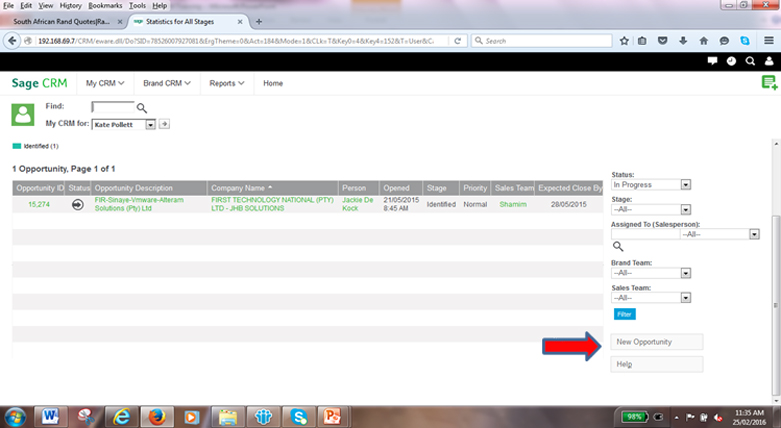Open the recent history clock icon
This screenshot has width=781, height=428.
(x=731, y=61)
